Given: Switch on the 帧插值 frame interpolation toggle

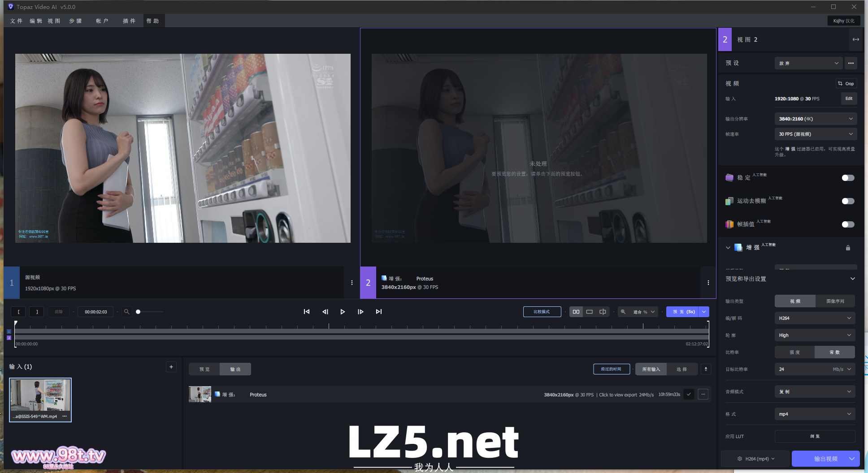Looking at the screenshot, I should (848, 224).
